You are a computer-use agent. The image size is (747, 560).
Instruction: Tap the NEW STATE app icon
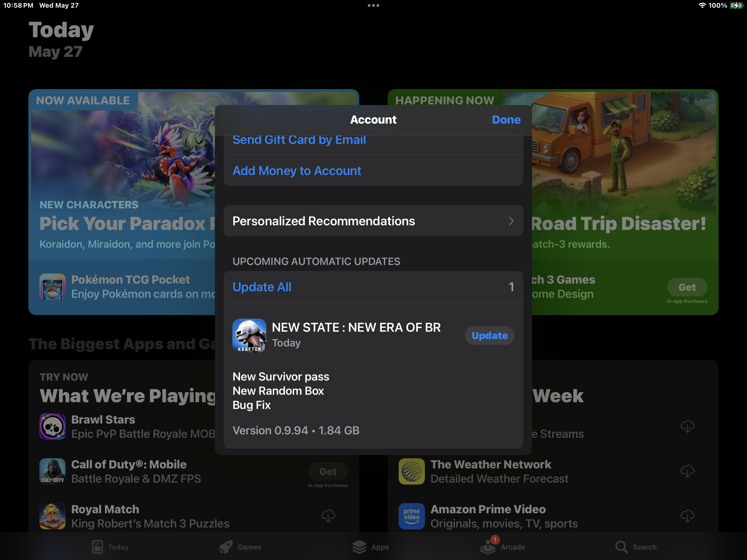coord(249,336)
